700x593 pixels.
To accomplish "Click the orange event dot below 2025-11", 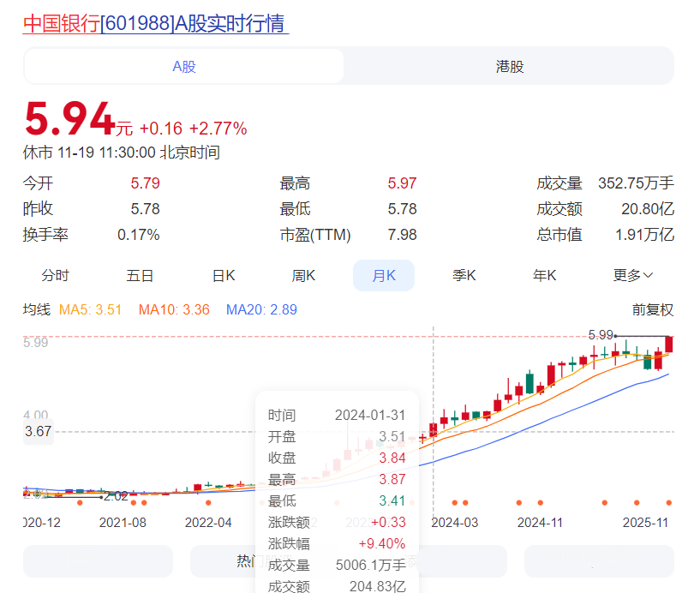I will (669, 503).
